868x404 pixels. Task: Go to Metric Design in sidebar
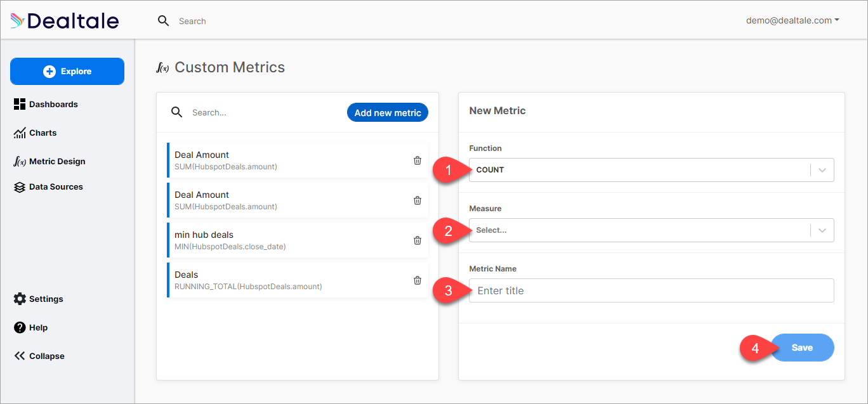coord(49,161)
